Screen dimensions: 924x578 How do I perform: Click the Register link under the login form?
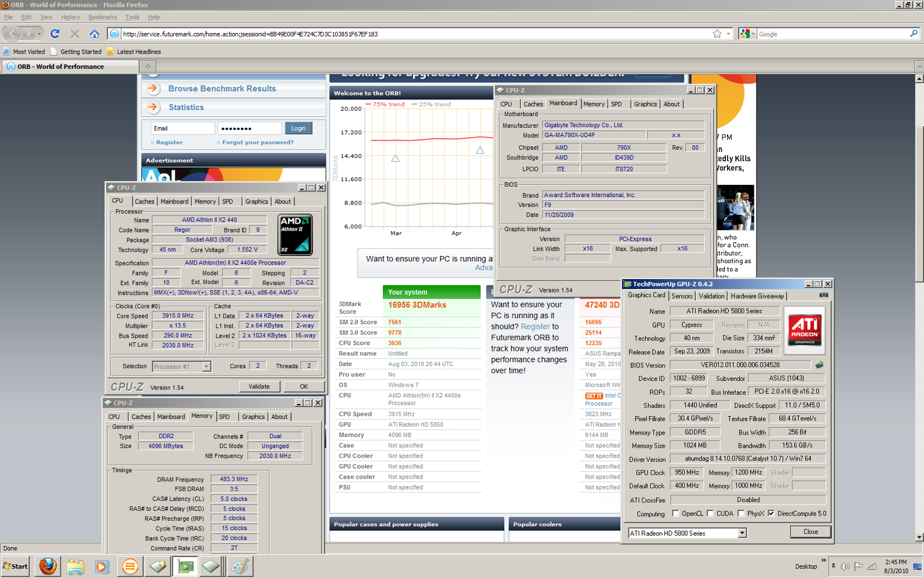click(x=169, y=142)
